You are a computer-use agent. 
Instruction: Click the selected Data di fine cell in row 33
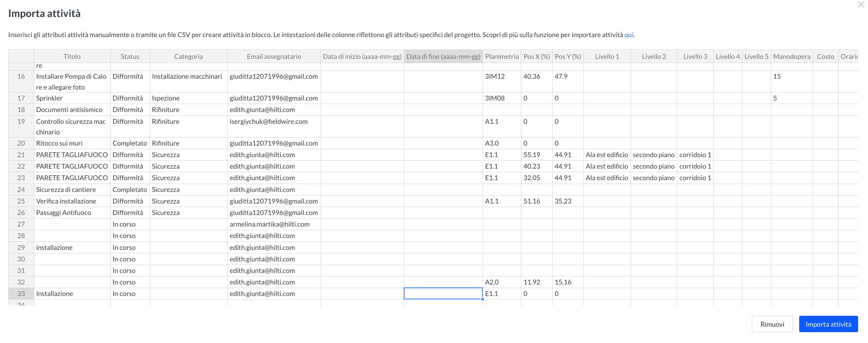443,293
